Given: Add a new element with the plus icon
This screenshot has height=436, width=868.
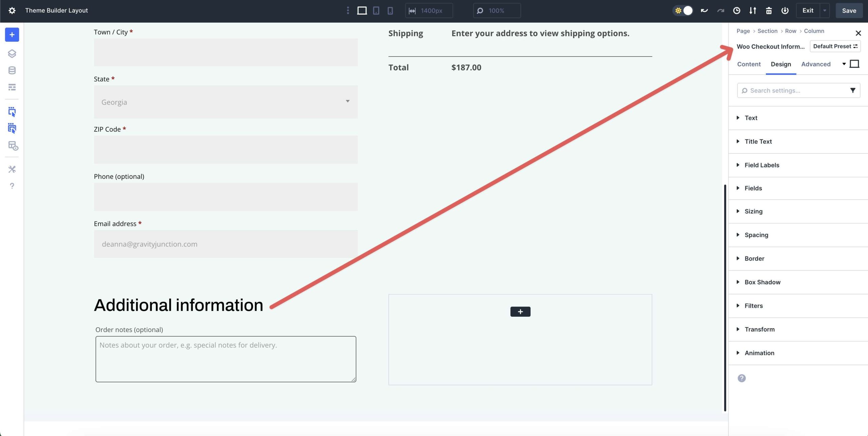Looking at the screenshot, I should pos(12,34).
